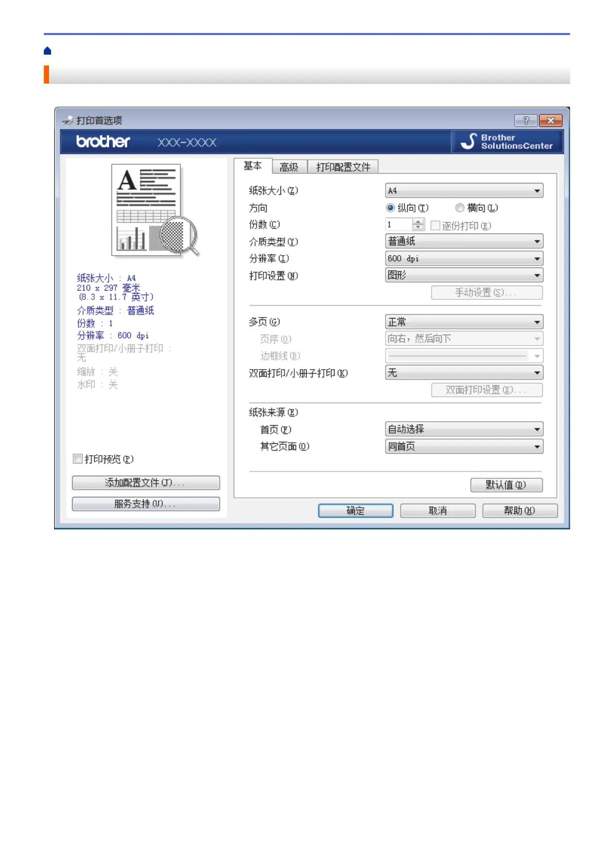This screenshot has width=614, height=868.
Task: Click the home icon at page top
Action: point(47,51)
